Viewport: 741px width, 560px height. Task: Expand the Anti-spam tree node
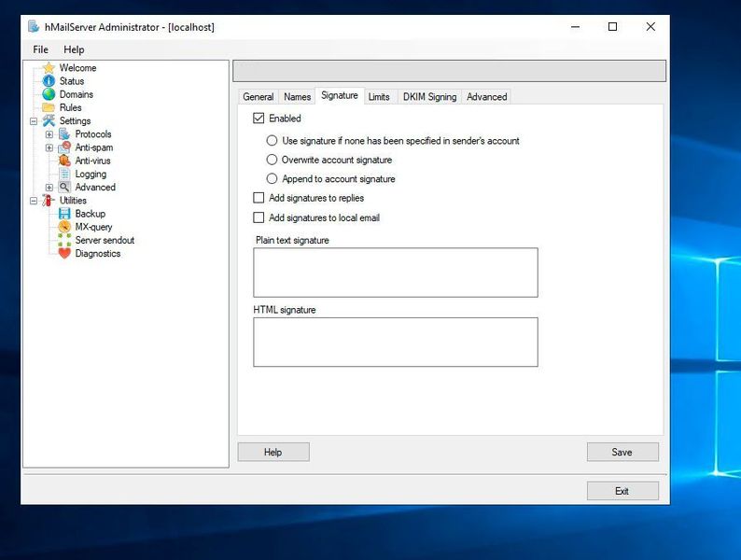49,147
